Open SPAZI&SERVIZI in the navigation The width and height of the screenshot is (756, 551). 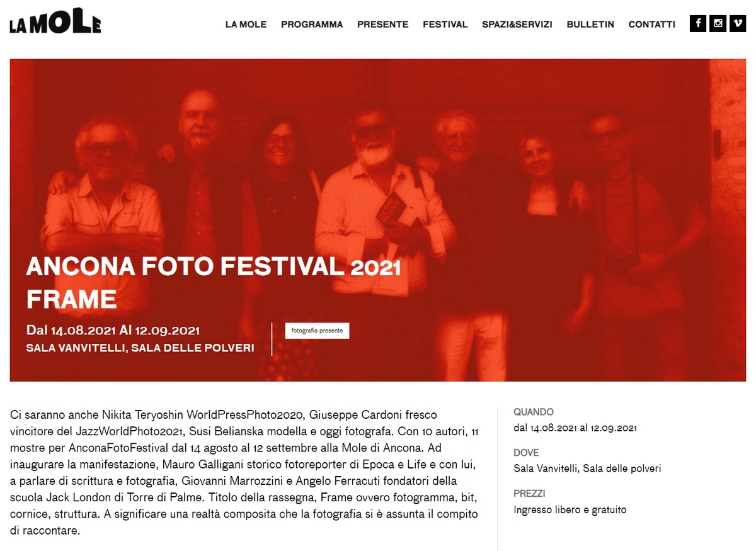point(517,25)
